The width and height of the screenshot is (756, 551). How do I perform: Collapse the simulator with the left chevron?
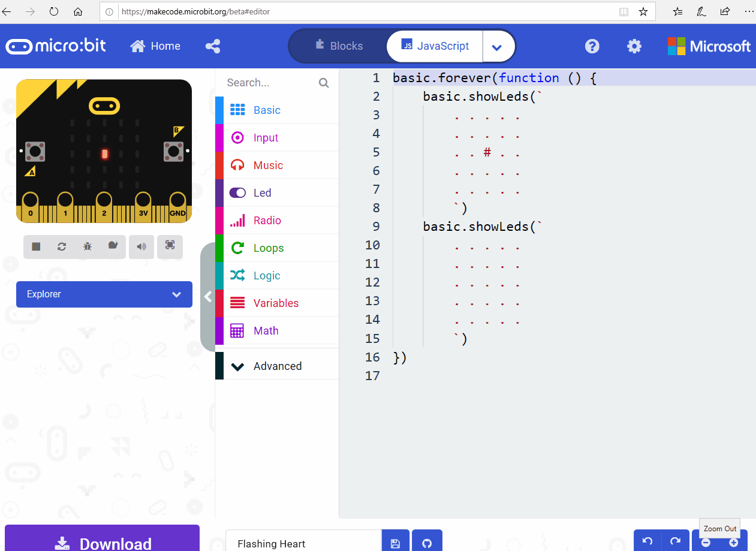point(208,296)
